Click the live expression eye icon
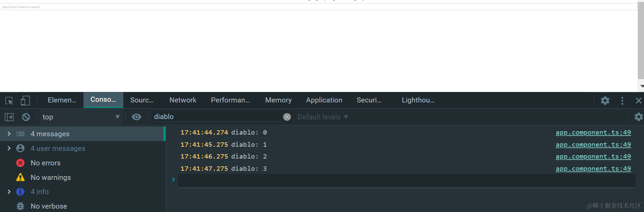Image resolution: width=644 pixels, height=212 pixels. pyautogui.click(x=137, y=117)
